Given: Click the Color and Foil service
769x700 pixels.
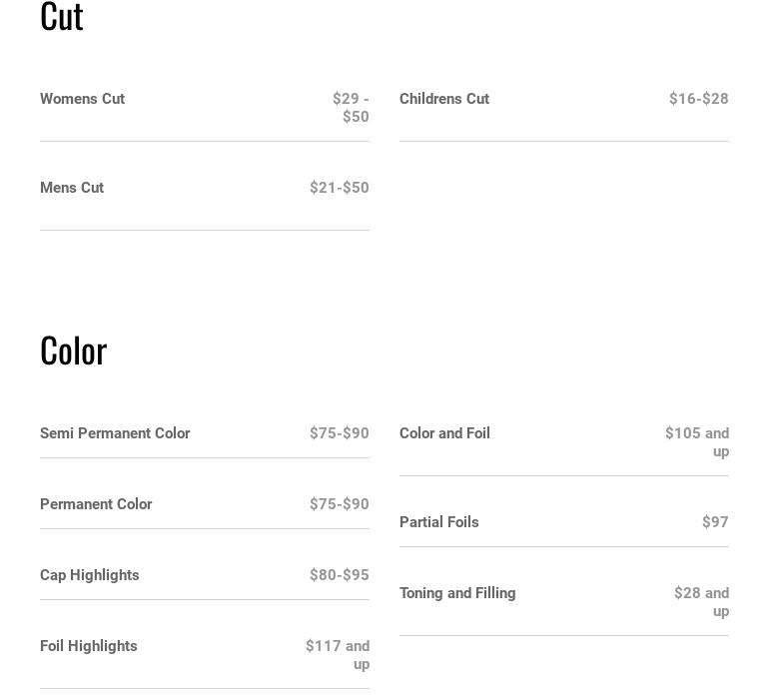Looking at the screenshot, I should tap(444, 433).
